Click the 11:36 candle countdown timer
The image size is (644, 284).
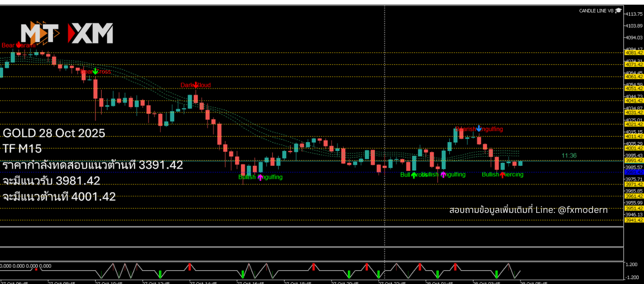(x=569, y=156)
